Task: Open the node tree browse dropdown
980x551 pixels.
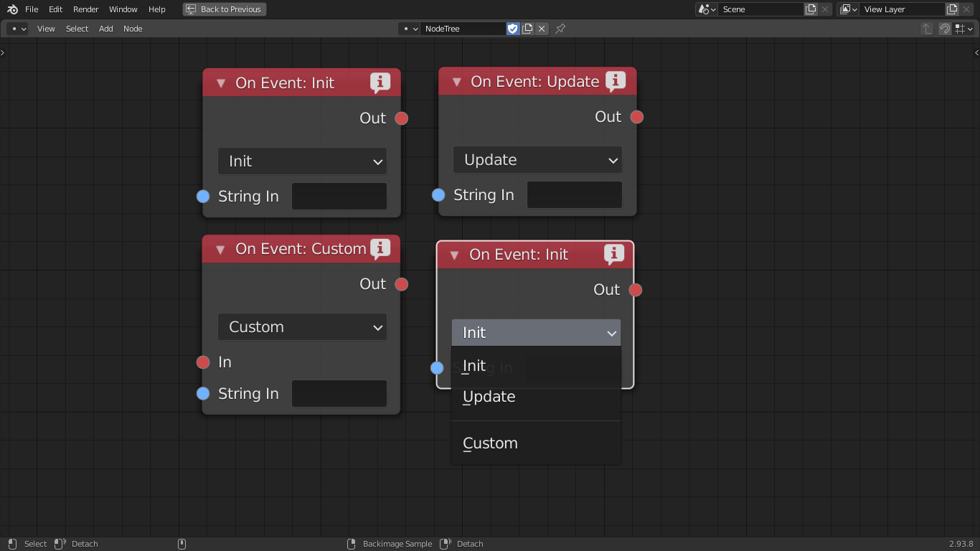Action: click(410, 29)
